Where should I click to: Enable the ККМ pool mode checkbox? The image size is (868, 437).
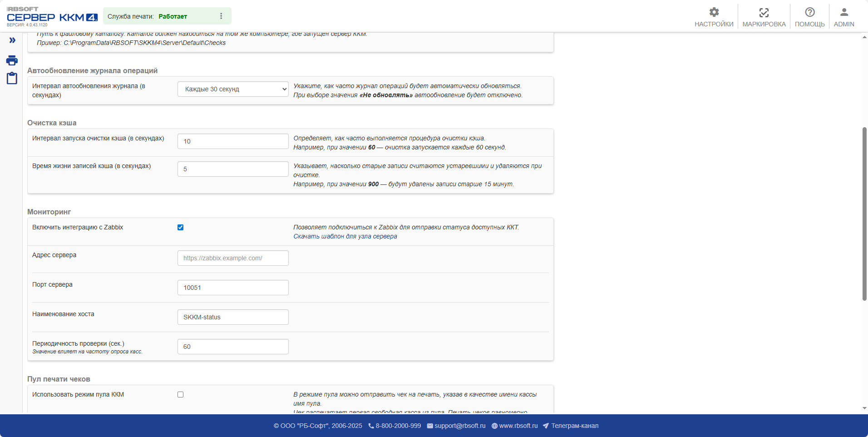(180, 395)
